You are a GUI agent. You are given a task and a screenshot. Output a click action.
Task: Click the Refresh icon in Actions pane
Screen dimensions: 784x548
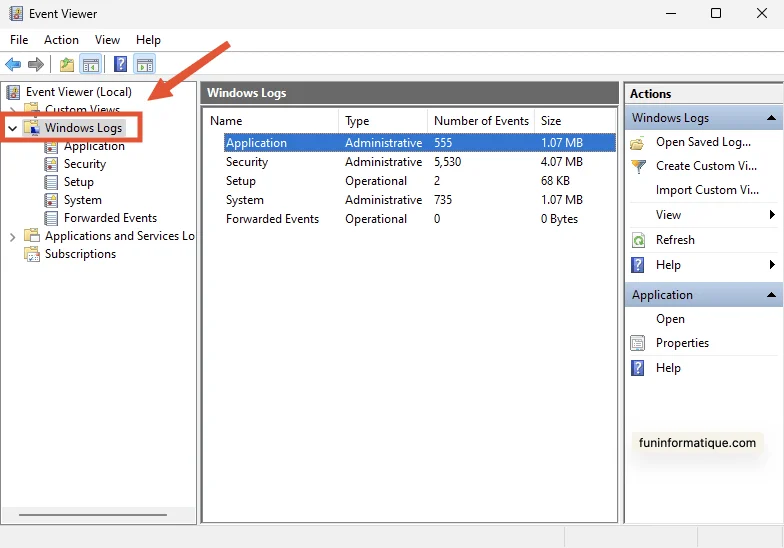638,240
